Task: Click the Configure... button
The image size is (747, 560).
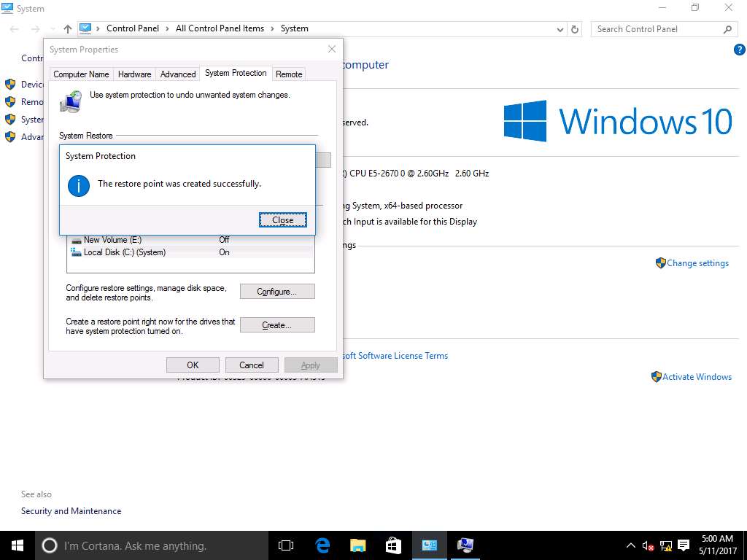Action: (x=277, y=292)
